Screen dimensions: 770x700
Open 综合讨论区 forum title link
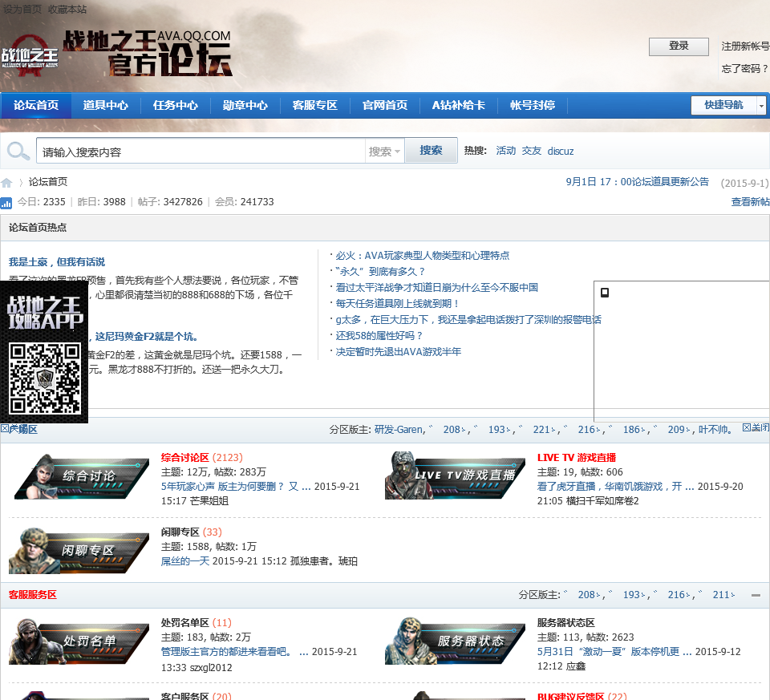pyautogui.click(x=184, y=458)
